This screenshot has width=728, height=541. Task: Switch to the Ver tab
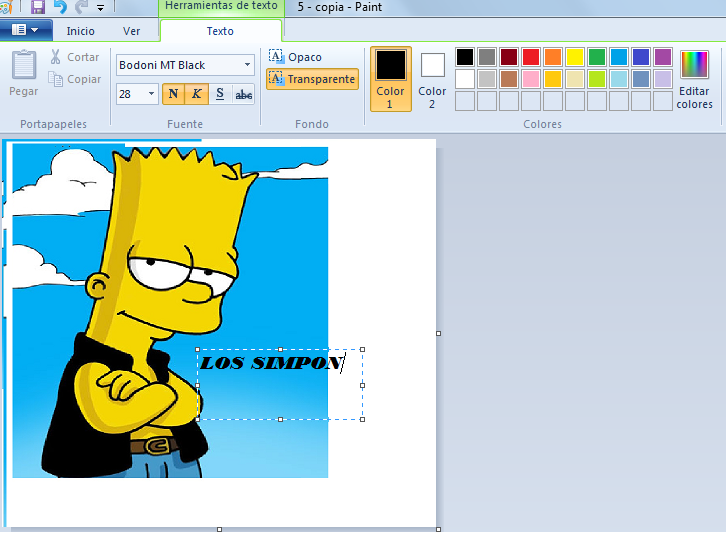pos(131,31)
